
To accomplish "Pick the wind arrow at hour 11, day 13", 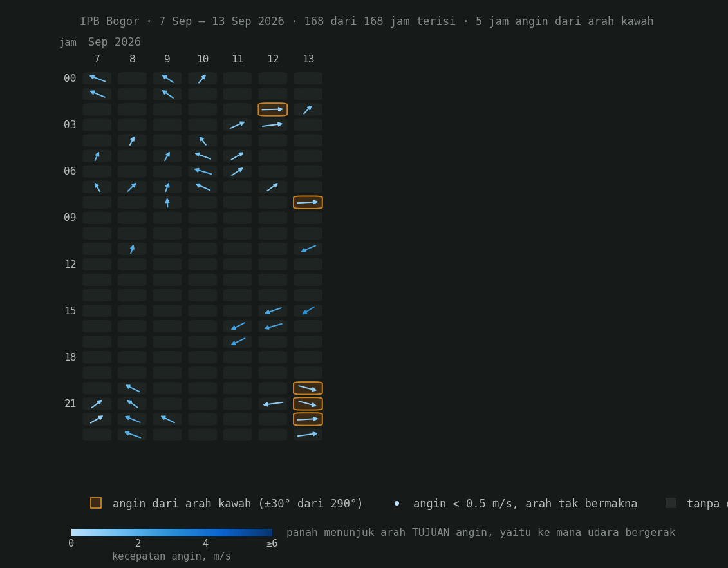I will pos(308,249).
